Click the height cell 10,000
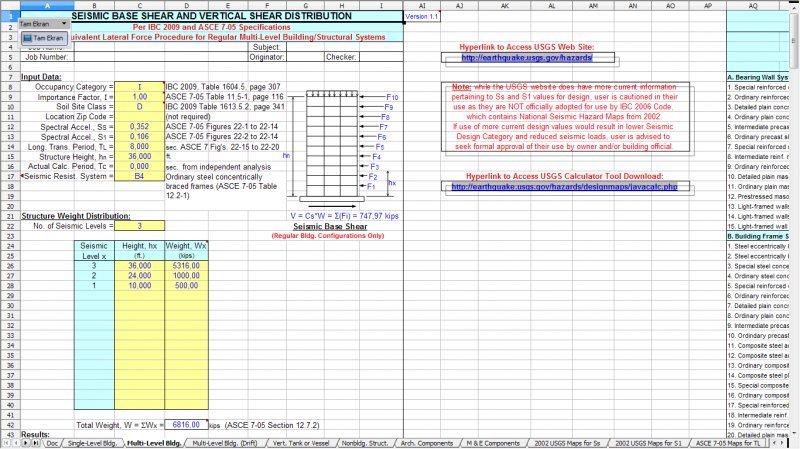The width and height of the screenshot is (800, 449). coord(139,286)
